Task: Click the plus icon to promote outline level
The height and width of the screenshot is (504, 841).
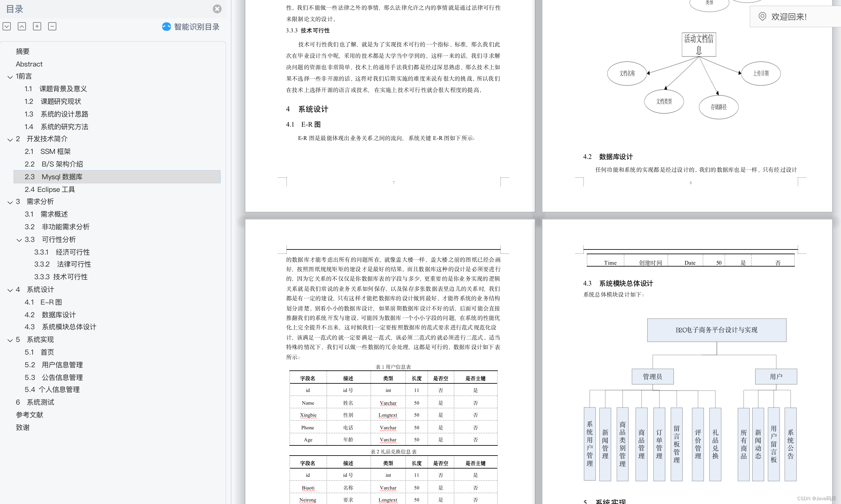Action: coord(37,26)
